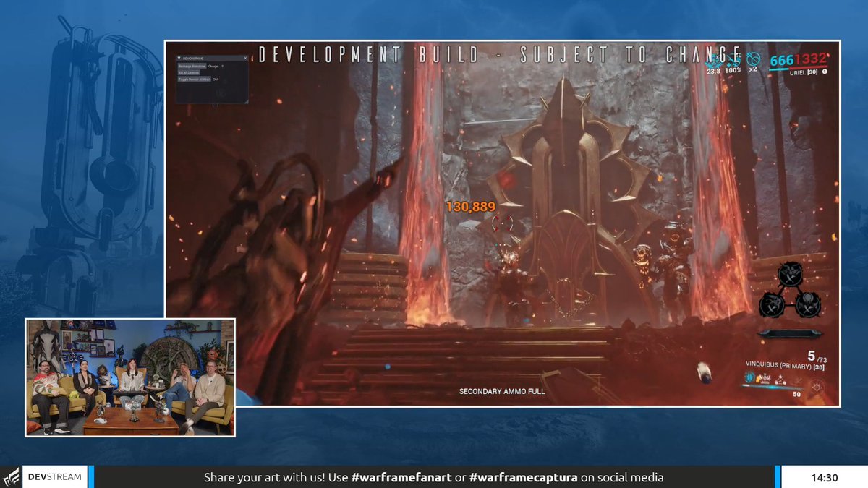
Task: Grab the dev panel resize grip corner
Action: click(246, 101)
